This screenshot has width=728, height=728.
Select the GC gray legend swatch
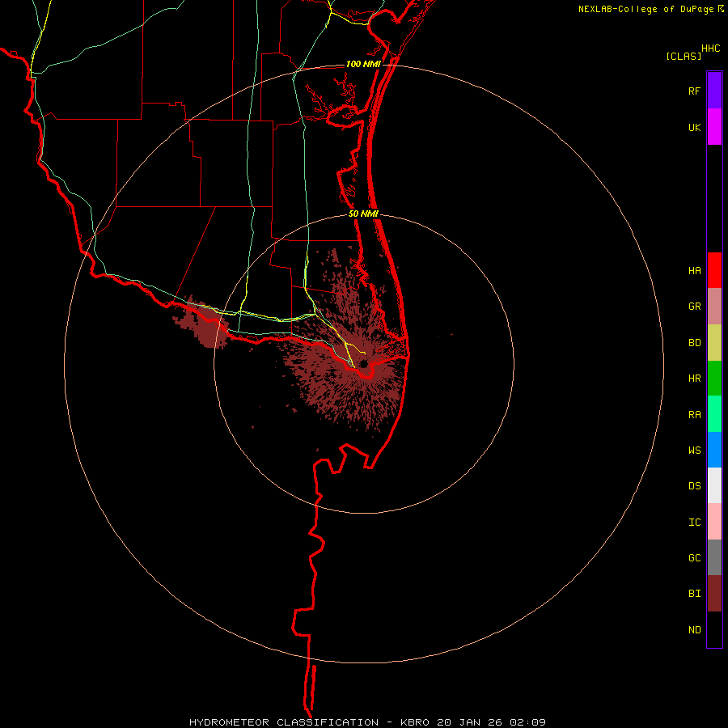tap(714, 557)
